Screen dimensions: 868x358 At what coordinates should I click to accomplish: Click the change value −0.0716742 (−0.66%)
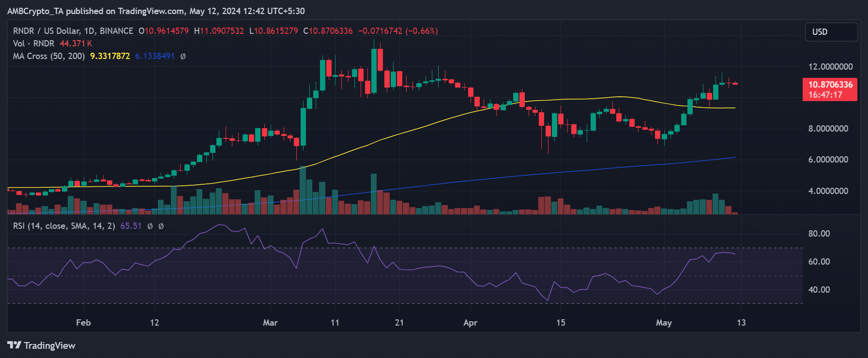click(x=398, y=31)
